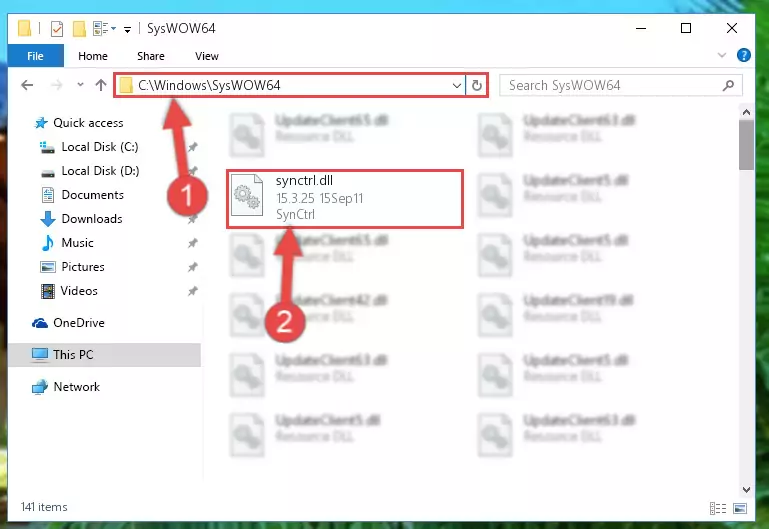Click the Properties quick access toolbar icon
The image size is (769, 529).
[x=57, y=29]
